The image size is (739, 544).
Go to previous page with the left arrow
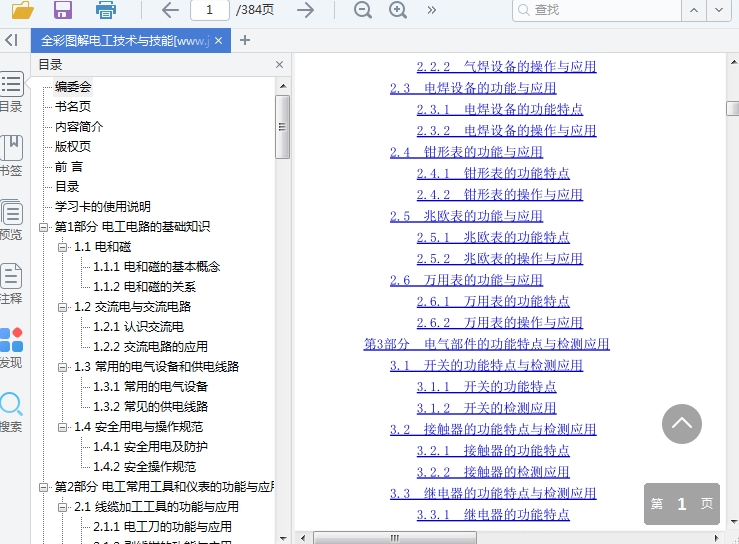click(x=170, y=10)
